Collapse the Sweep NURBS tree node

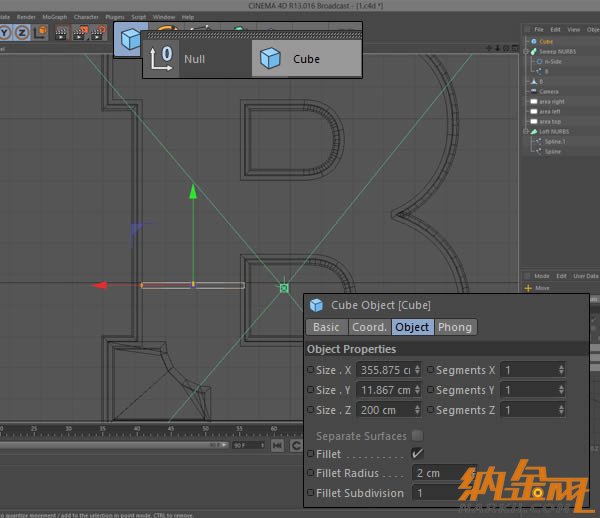pyautogui.click(x=526, y=51)
